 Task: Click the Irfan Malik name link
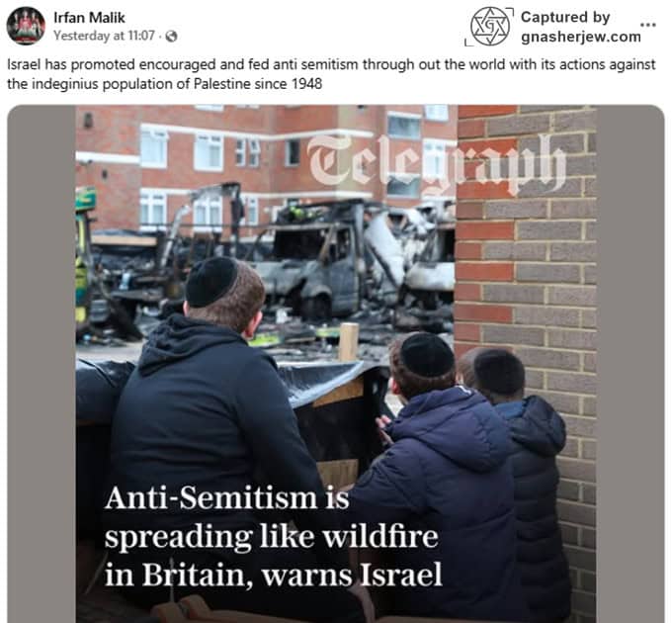click(89, 18)
